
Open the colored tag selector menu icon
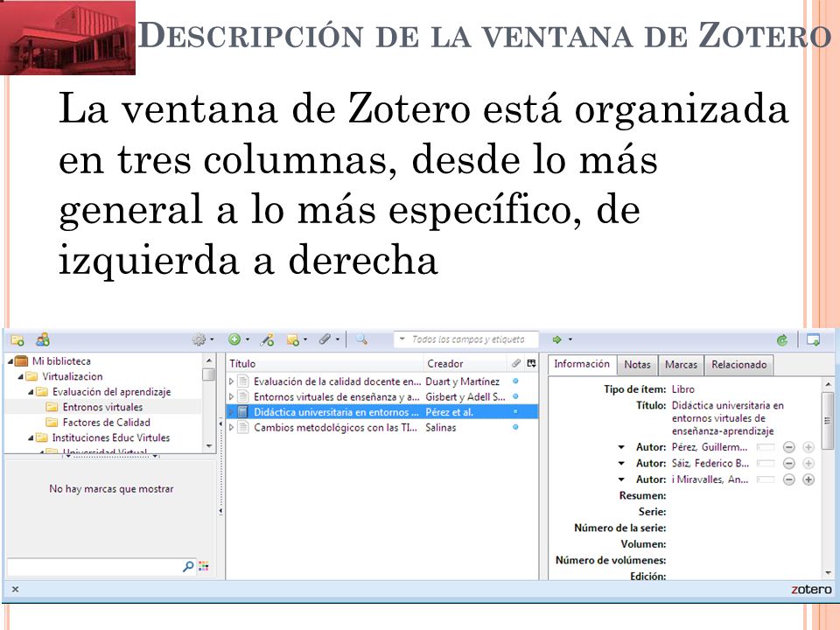click(x=204, y=566)
